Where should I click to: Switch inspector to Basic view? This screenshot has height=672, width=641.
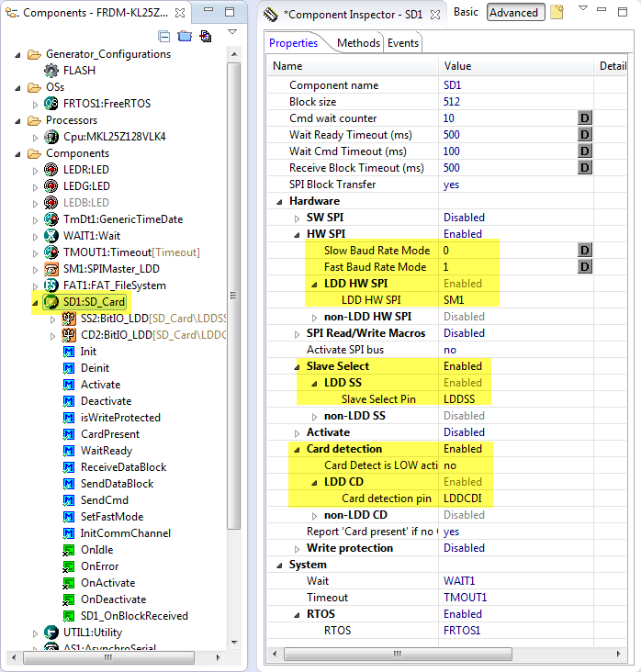pyautogui.click(x=466, y=12)
